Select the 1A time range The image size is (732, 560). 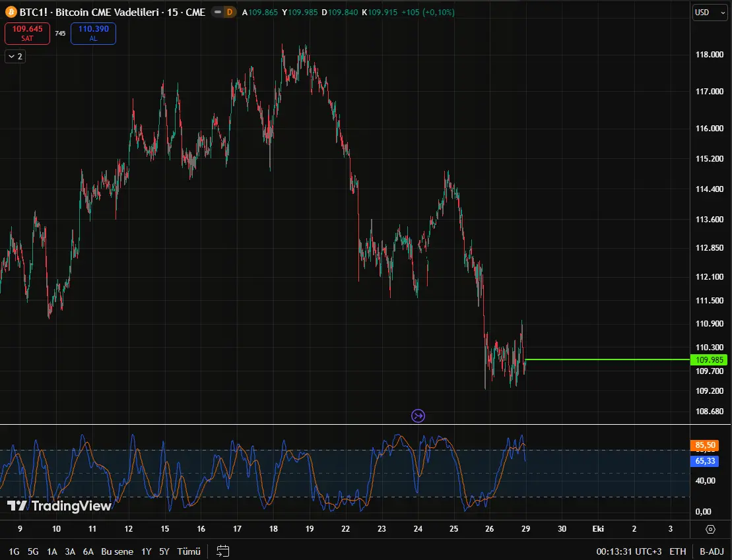pyautogui.click(x=52, y=551)
